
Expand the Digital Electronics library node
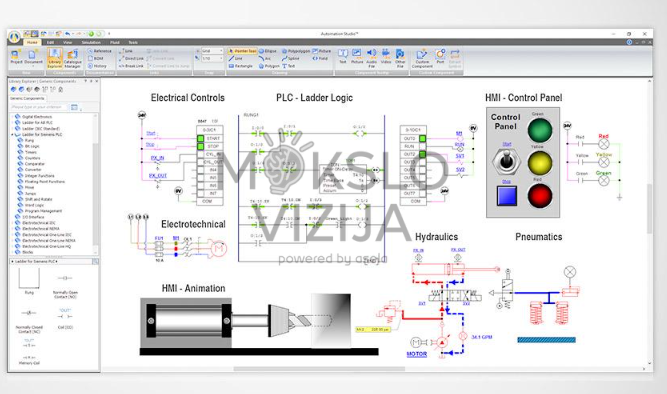[12, 117]
